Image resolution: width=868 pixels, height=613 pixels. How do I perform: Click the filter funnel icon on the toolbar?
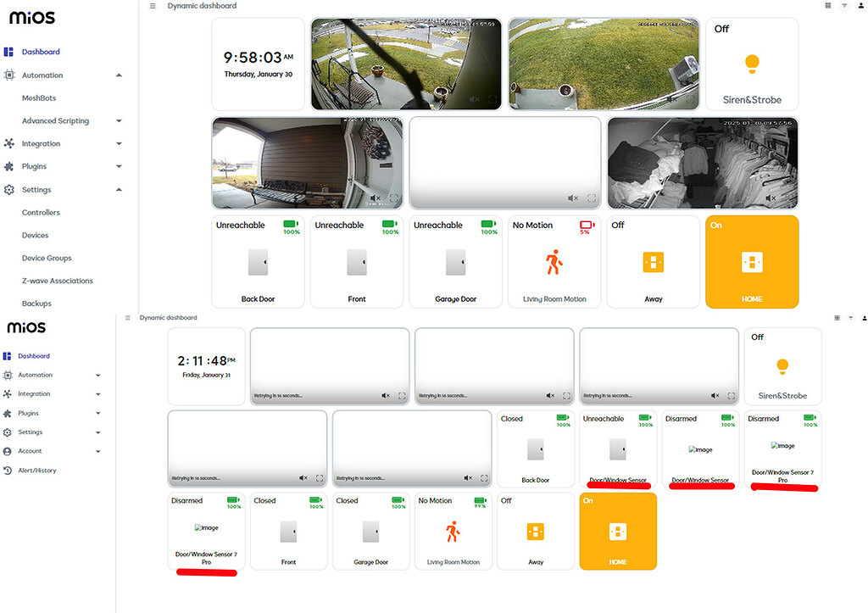coord(843,6)
